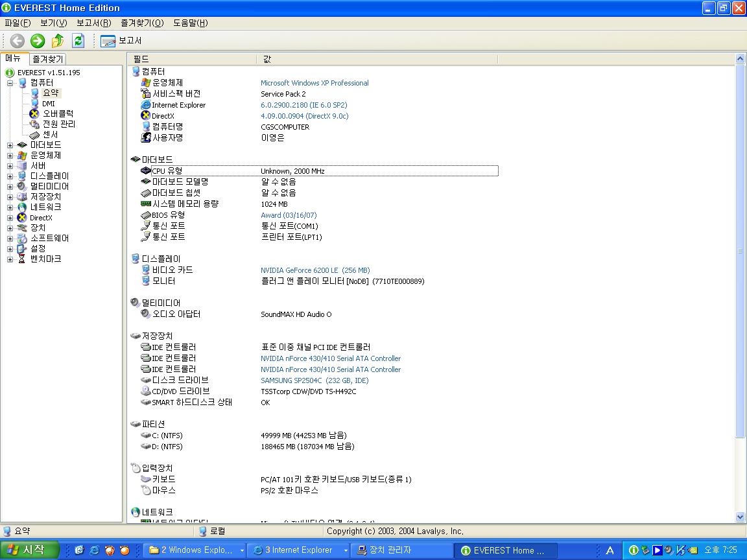Image resolution: width=747 pixels, height=560 pixels.
Task: Click the vertical scrollbar up arrow
Action: pyautogui.click(x=740, y=59)
